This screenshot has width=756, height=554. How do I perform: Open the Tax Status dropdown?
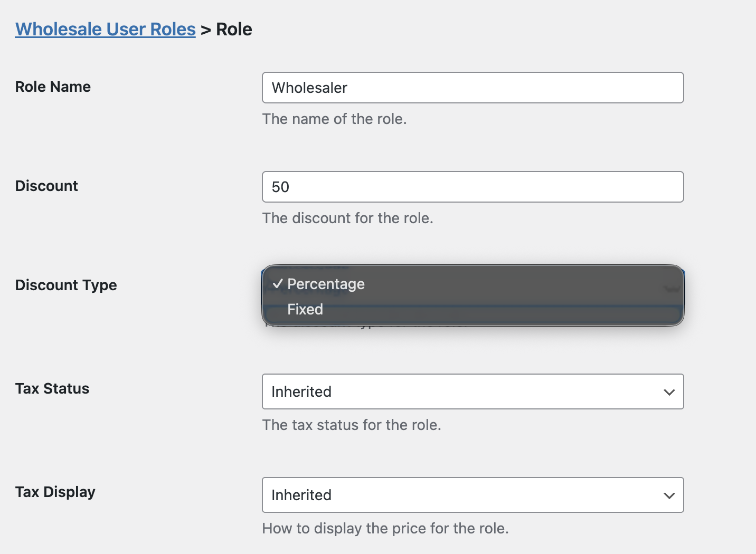[472, 391]
